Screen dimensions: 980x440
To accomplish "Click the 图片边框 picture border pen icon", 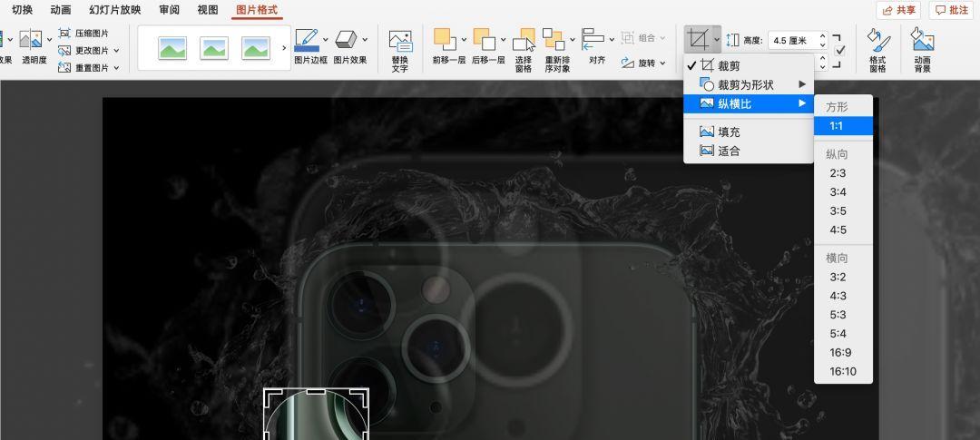I will point(307,40).
